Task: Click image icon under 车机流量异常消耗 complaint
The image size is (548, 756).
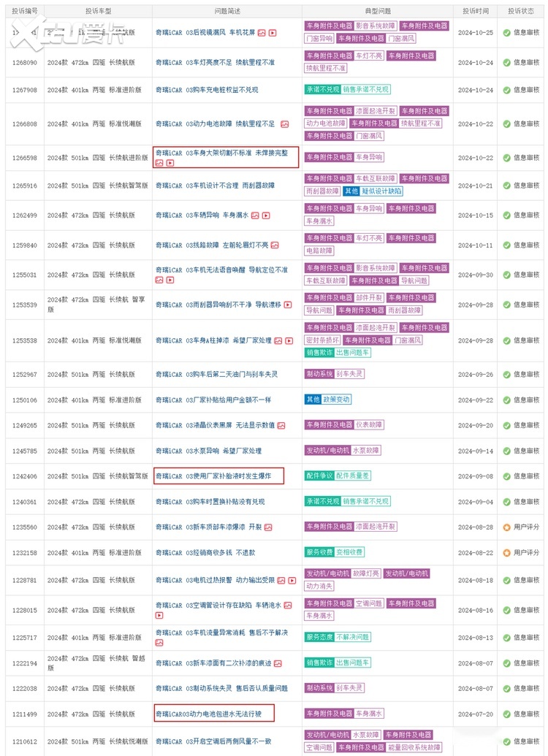Action: click(x=159, y=643)
